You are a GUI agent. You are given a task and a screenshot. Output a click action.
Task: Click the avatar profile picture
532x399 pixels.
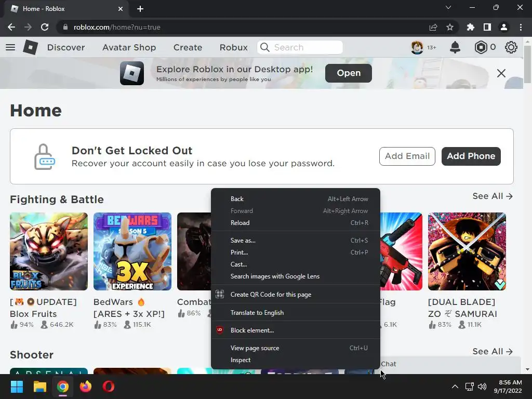(417, 47)
